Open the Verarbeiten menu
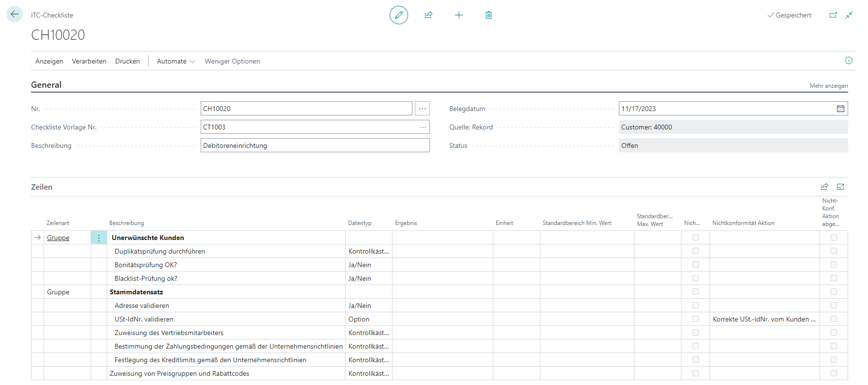The height and width of the screenshot is (385, 868). click(x=89, y=61)
